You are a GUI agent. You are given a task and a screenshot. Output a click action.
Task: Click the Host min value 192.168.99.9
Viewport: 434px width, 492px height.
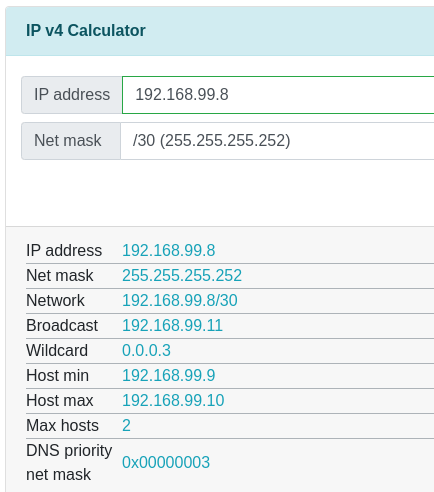coord(169,375)
